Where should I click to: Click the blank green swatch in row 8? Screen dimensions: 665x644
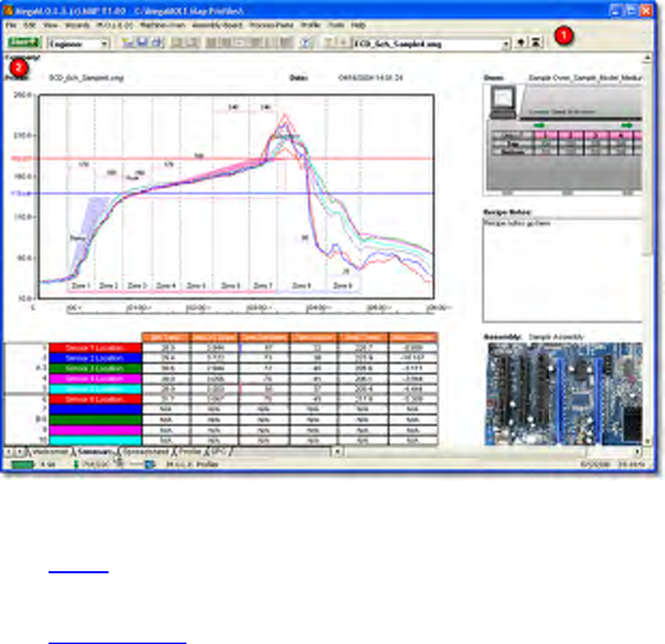click(95, 420)
